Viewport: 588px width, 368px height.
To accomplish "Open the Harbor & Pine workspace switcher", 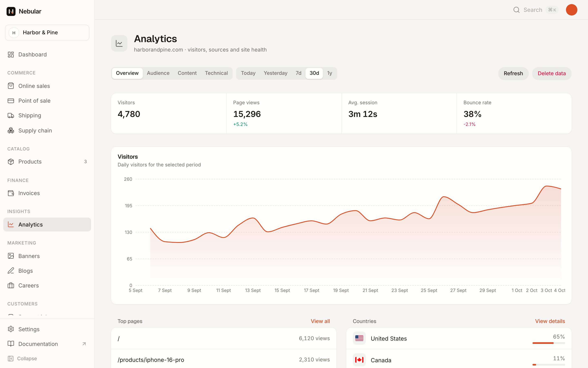I will pos(47,33).
